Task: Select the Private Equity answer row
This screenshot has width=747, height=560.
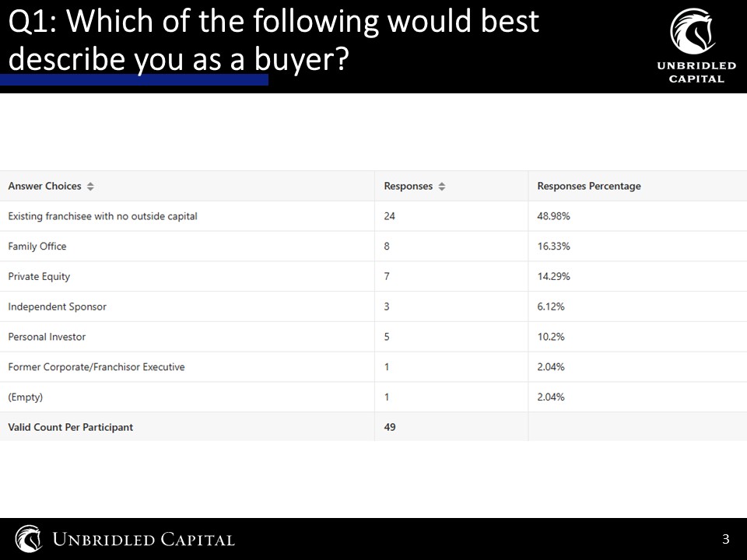Action: point(373,276)
